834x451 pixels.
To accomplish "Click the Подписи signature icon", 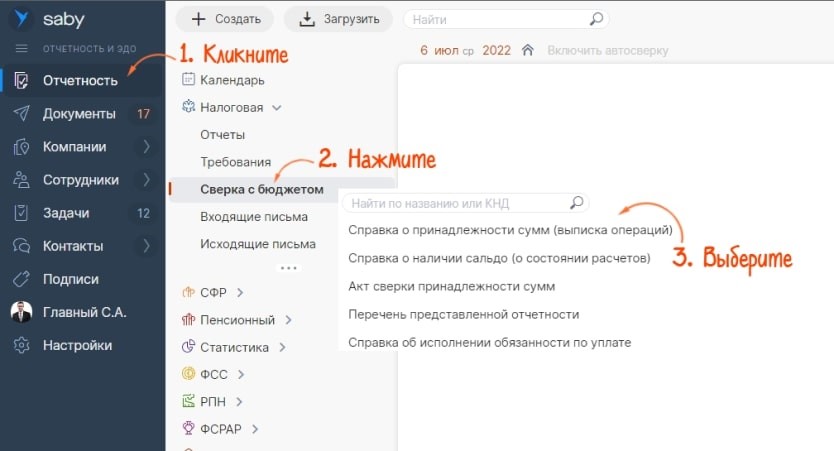I will tap(21, 279).
